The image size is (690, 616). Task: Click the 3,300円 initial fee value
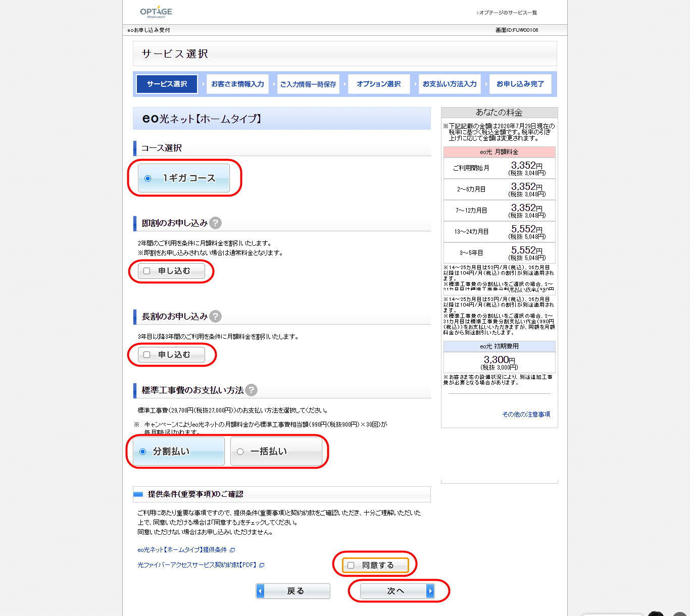(x=500, y=360)
